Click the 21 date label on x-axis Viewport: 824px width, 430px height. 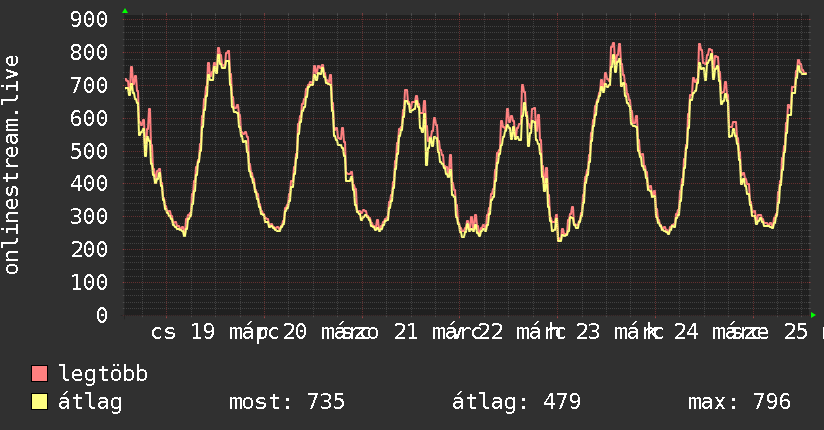point(406,332)
